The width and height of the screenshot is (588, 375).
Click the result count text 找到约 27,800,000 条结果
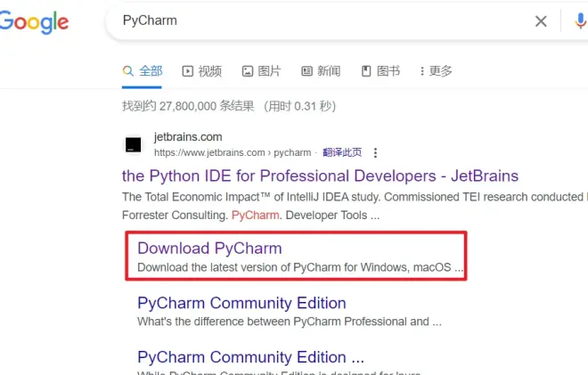pos(188,106)
